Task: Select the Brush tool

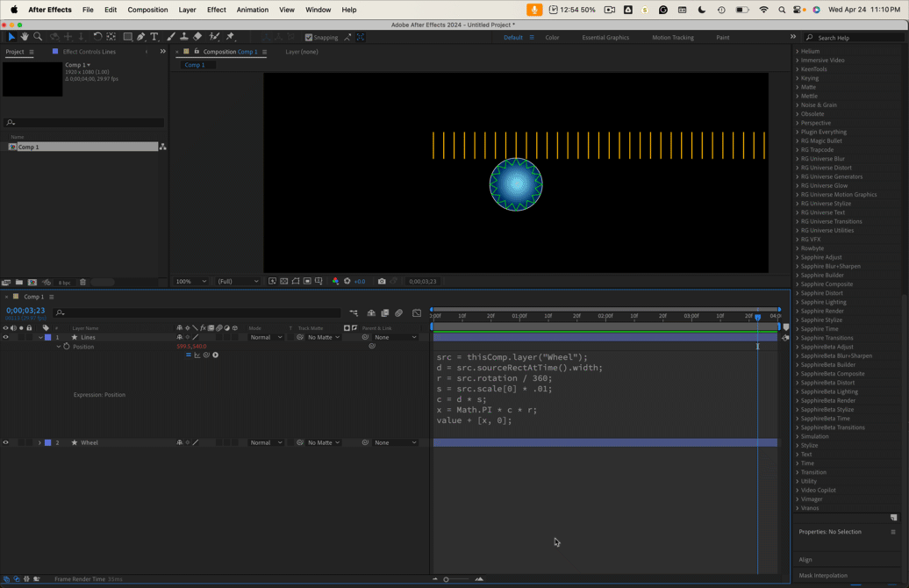Action: 171,37
